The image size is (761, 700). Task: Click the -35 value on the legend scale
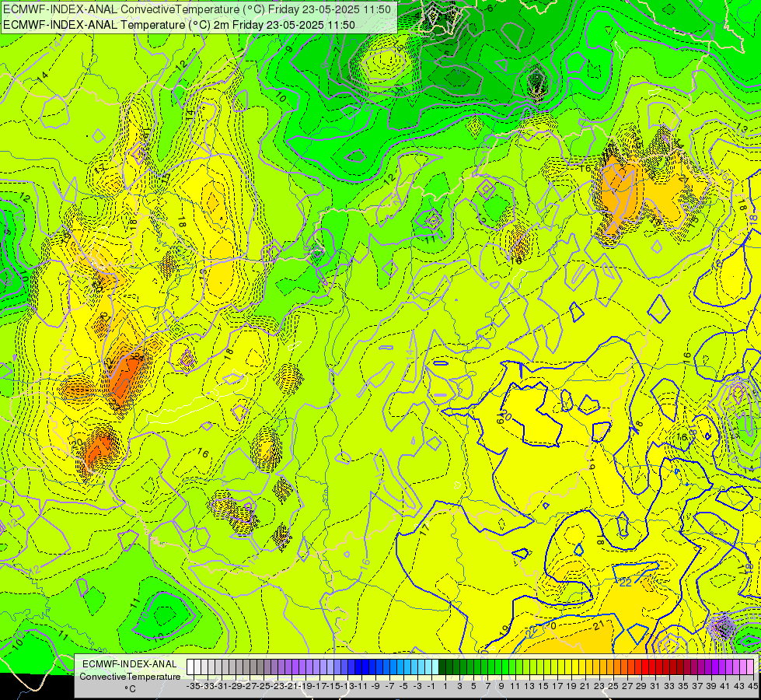[x=194, y=686]
